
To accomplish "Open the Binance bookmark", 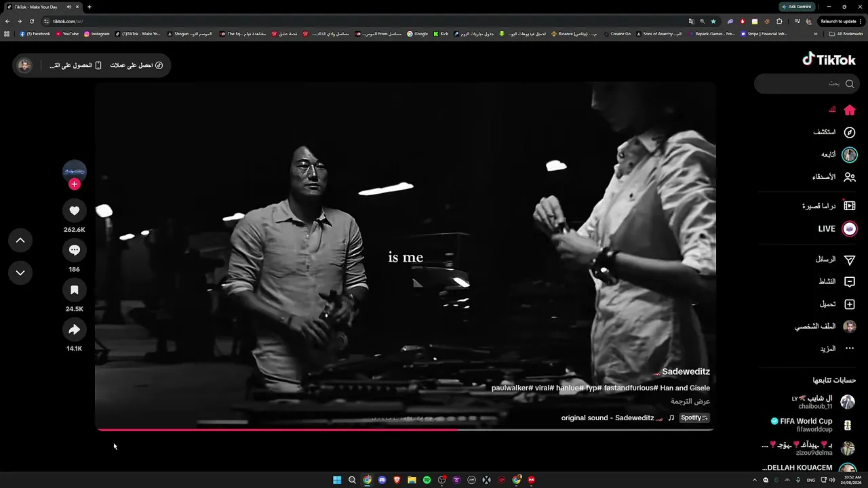I will coord(574,34).
